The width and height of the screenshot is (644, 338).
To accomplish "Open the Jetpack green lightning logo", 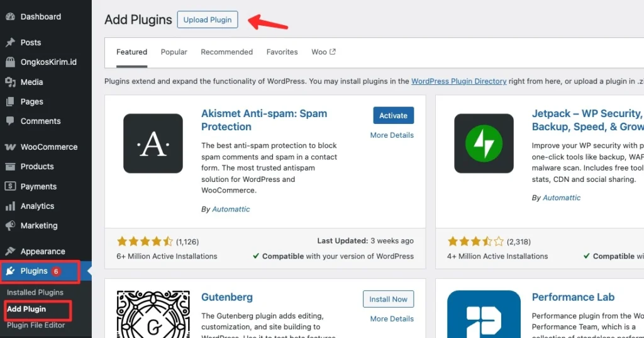I will click(484, 144).
